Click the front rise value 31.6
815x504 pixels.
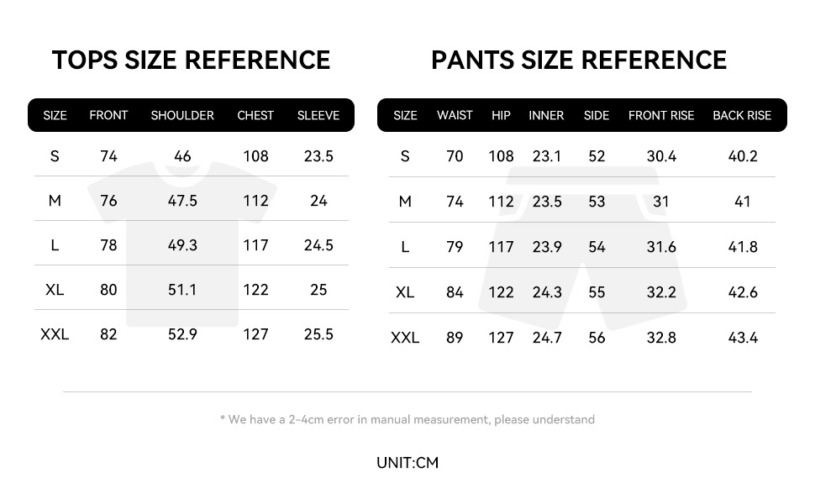(661, 247)
